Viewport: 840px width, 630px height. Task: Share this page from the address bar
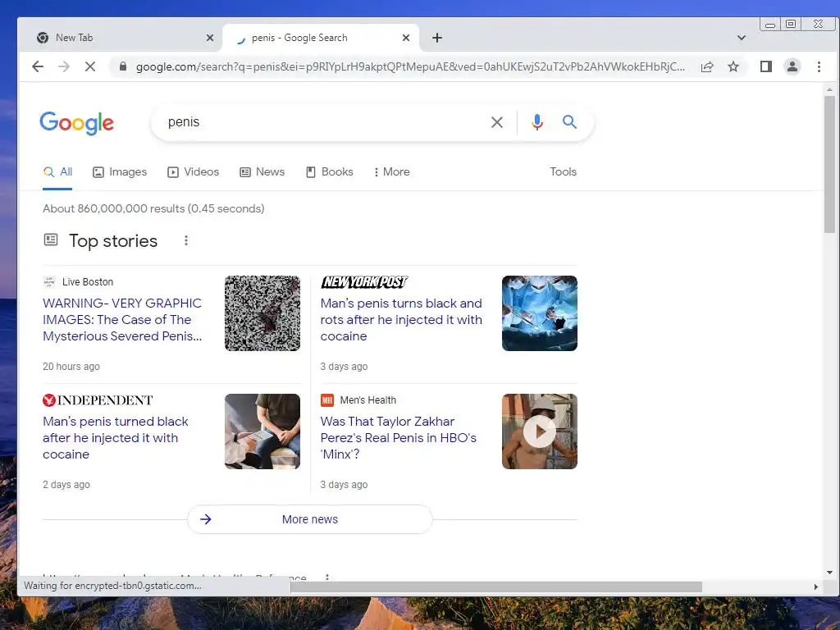(707, 66)
